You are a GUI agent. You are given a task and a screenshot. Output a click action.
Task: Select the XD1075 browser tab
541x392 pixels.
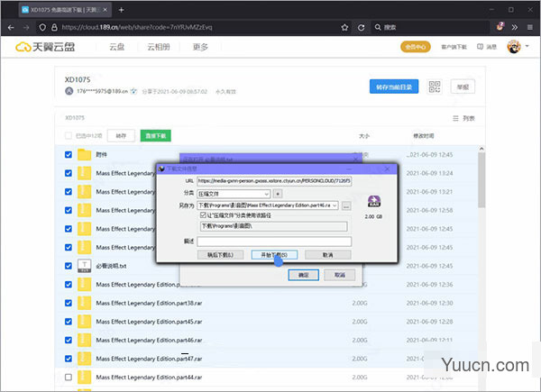coord(65,10)
